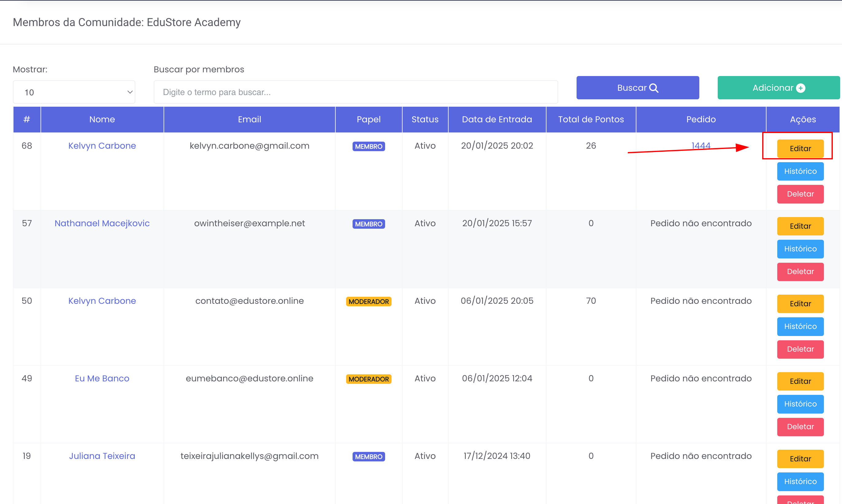Open the Mostrar rows-per-page dropdown
The image size is (842, 504).
point(74,92)
